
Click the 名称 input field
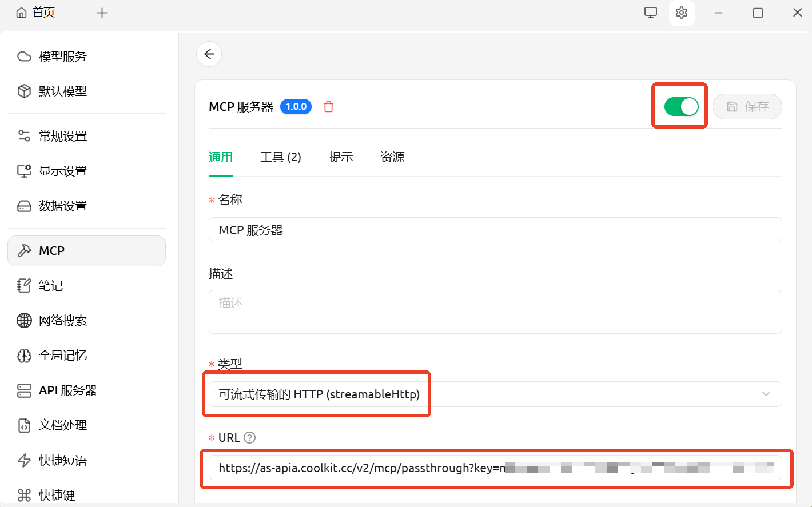point(495,230)
